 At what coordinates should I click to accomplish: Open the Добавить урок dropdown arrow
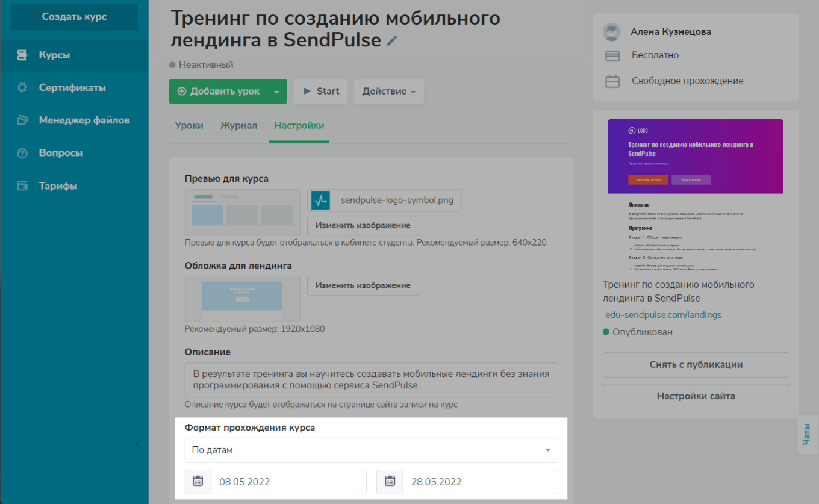[x=277, y=92]
